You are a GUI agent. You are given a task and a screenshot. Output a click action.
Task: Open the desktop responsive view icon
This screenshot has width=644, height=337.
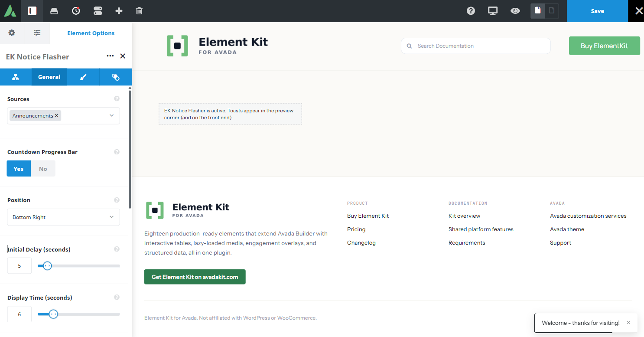pos(493,11)
